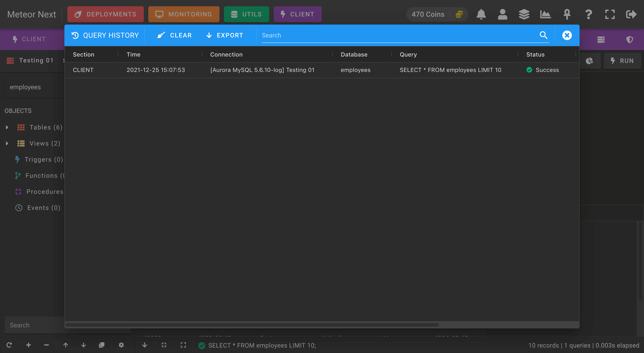Click the down arrow next to up arrow
This screenshot has width=644, height=353.
(84, 345)
